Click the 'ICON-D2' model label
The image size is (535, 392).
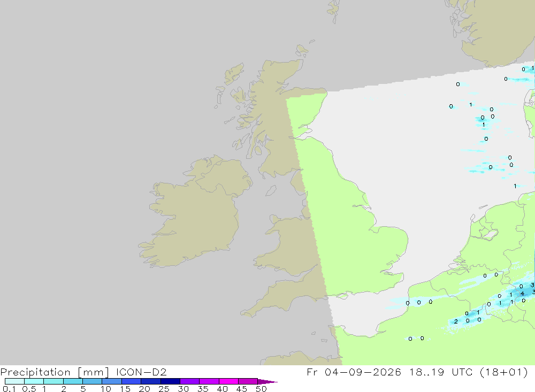141,372
